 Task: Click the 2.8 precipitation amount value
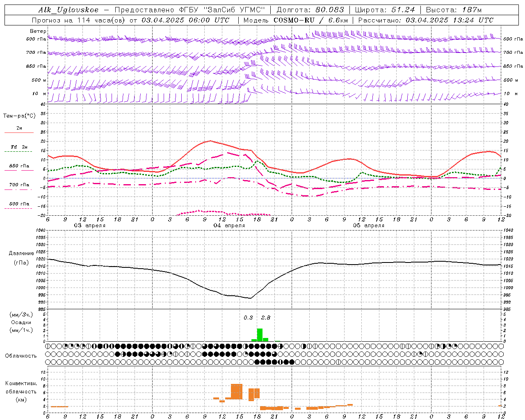click(266, 317)
